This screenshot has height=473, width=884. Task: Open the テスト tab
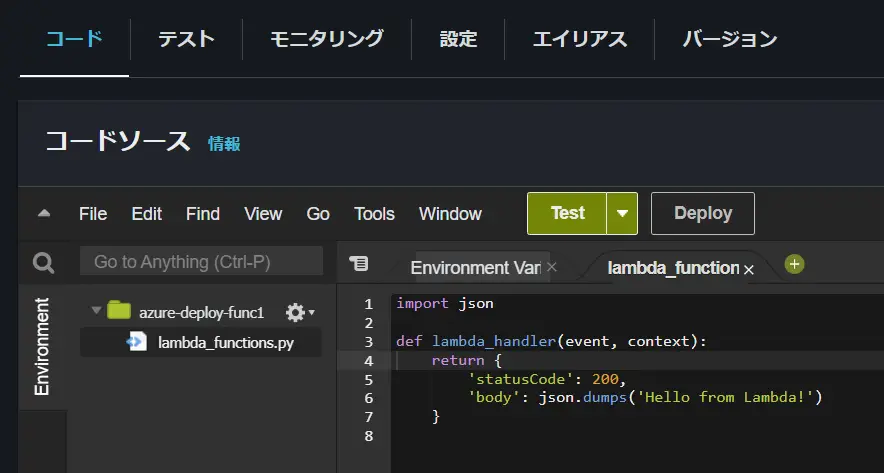tap(186, 39)
